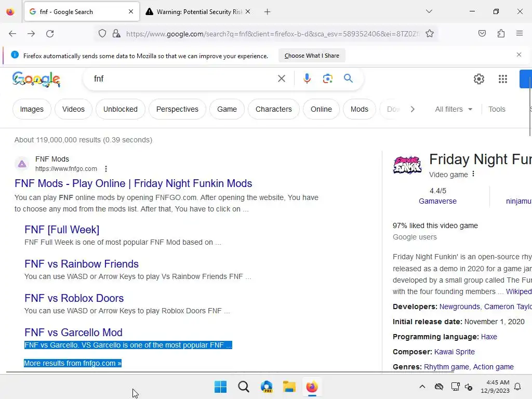Screen dimensions: 532x399
Task: Show more filter chips with right arrow
Action: (413, 109)
